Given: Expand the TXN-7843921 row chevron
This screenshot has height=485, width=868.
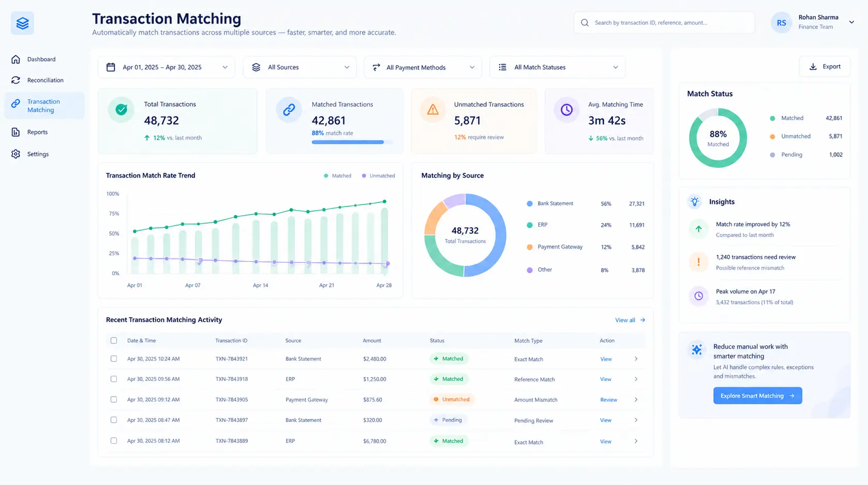Looking at the screenshot, I should tap(636, 359).
